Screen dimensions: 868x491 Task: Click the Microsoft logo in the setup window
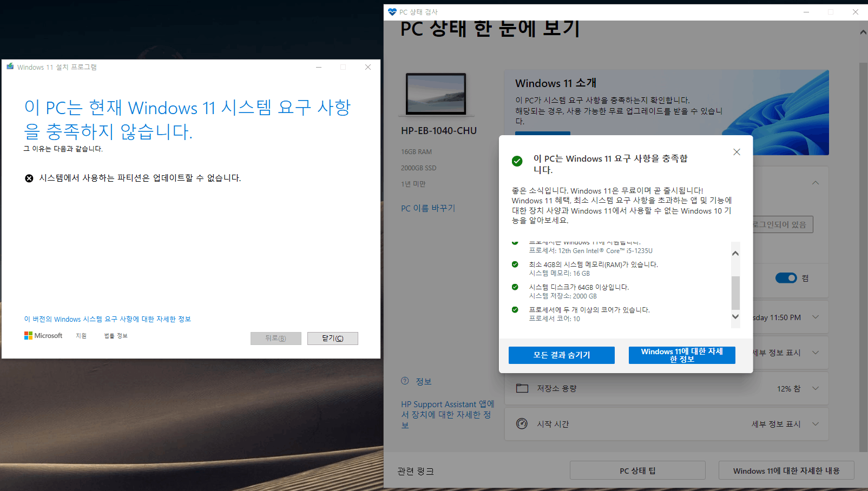tap(43, 336)
